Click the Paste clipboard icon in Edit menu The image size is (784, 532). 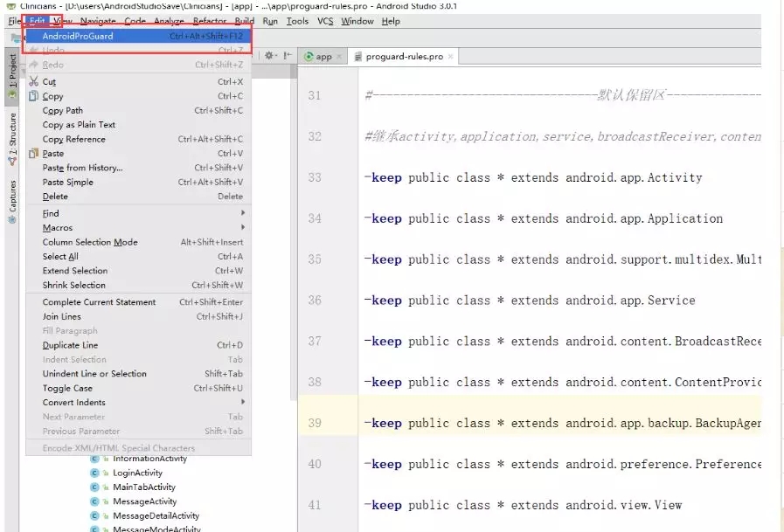(33, 154)
